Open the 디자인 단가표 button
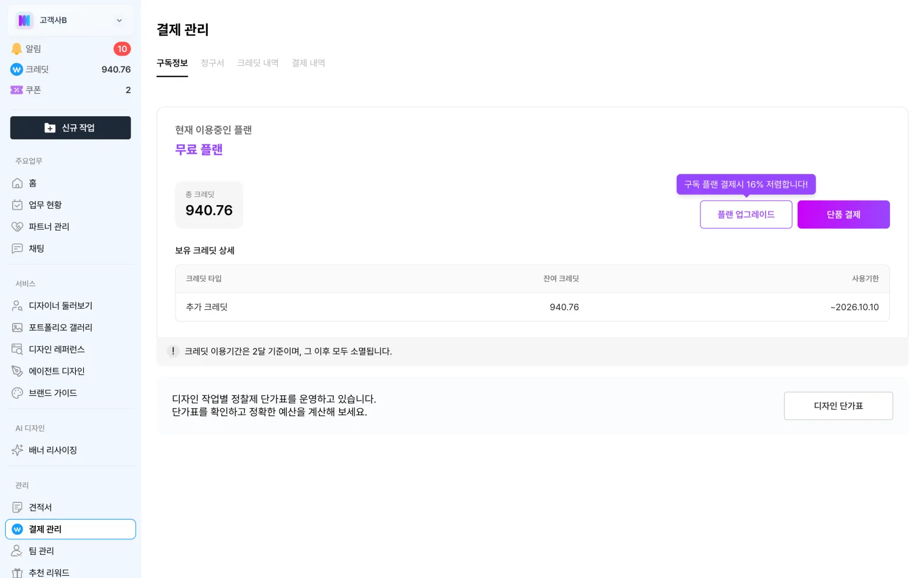The image size is (924, 578). coord(839,406)
